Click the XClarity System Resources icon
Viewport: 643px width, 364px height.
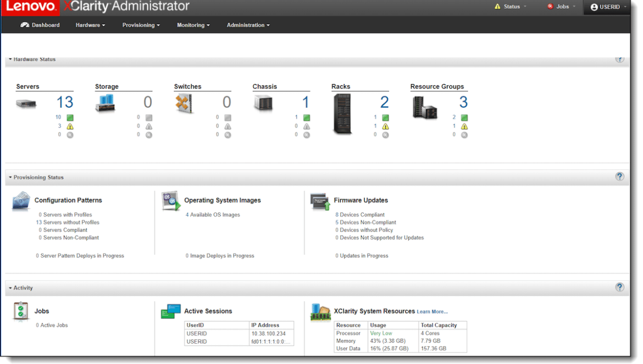coord(321,312)
